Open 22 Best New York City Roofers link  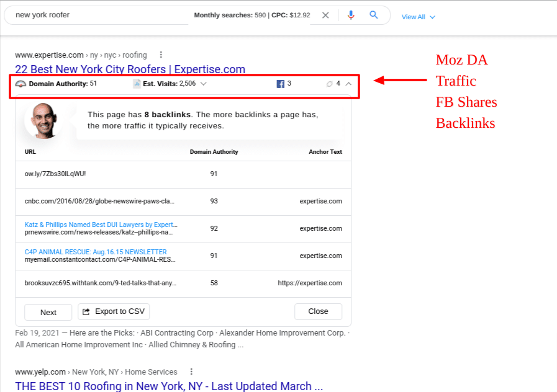coord(130,69)
